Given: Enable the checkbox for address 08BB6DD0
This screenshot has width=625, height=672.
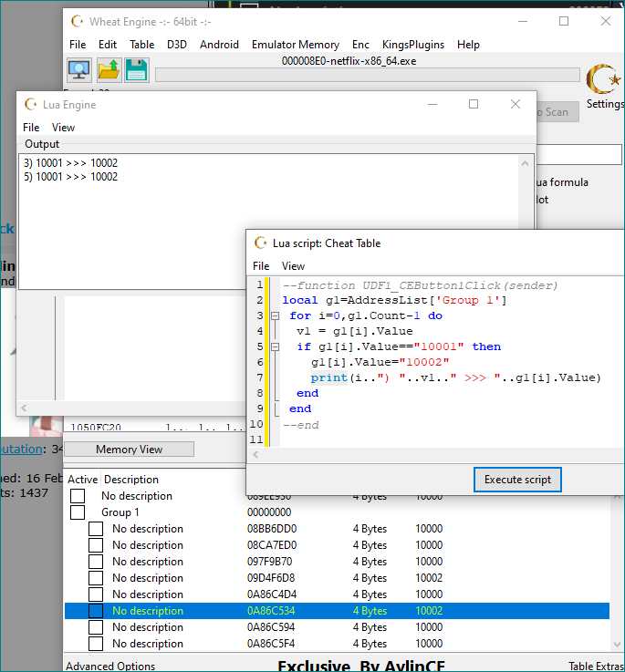Looking at the screenshot, I should coord(96,529).
